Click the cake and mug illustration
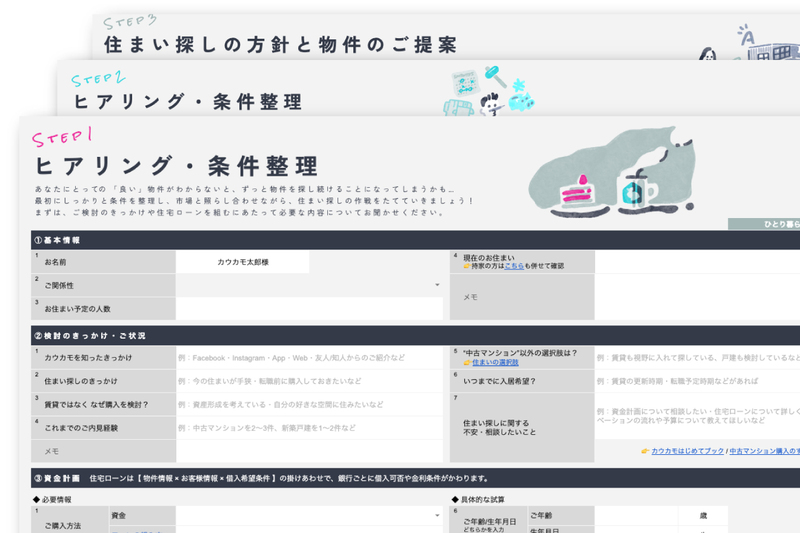800x533 pixels. tap(612, 172)
